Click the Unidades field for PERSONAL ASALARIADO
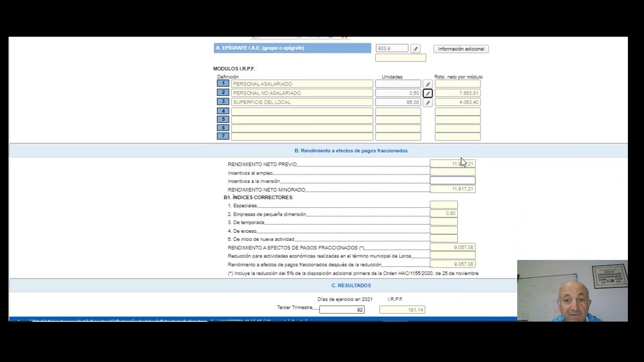This screenshot has height=362, width=644. tap(398, 84)
